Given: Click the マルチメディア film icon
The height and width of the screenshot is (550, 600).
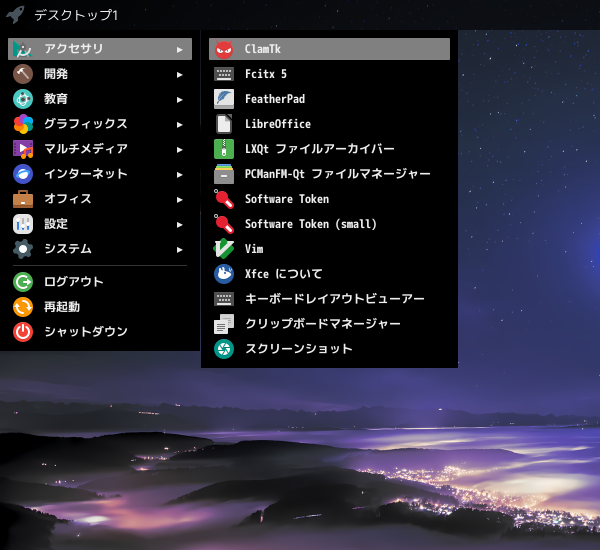Looking at the screenshot, I should tap(23, 149).
